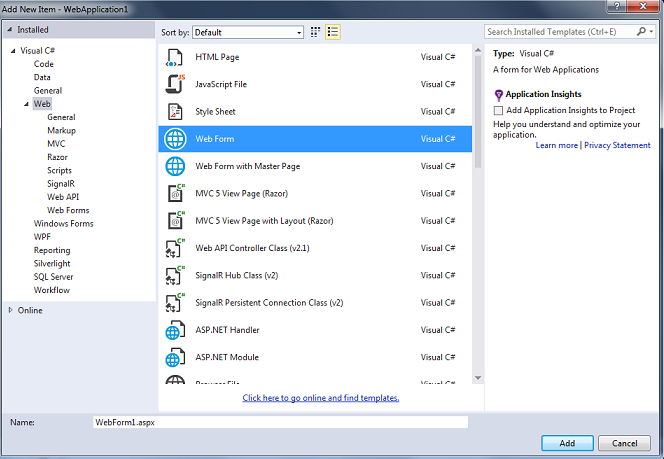Viewport: 664px width, 459px height.
Task: Select the Data category
Action: pyautogui.click(x=42, y=77)
